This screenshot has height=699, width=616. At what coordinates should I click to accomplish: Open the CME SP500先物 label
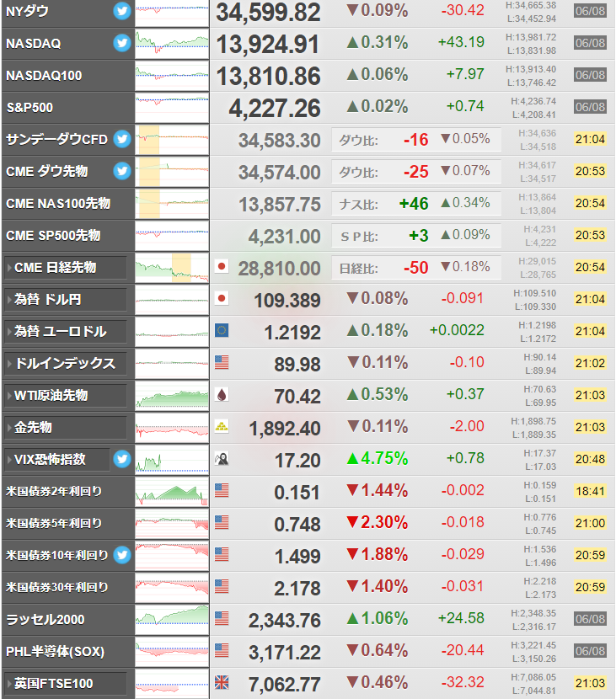click(53, 235)
